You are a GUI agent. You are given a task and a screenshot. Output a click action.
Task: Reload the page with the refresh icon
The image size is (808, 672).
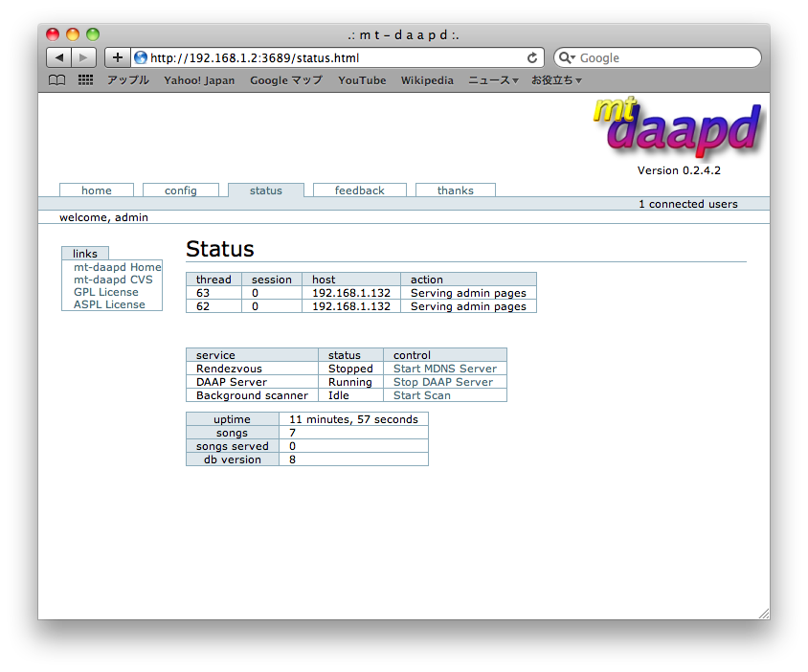point(532,57)
